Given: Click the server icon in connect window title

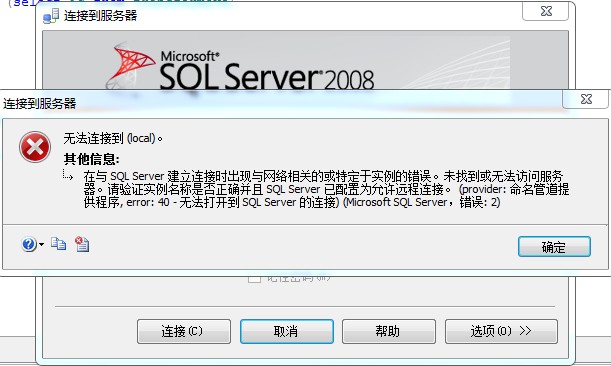Looking at the screenshot, I should 51,16.
